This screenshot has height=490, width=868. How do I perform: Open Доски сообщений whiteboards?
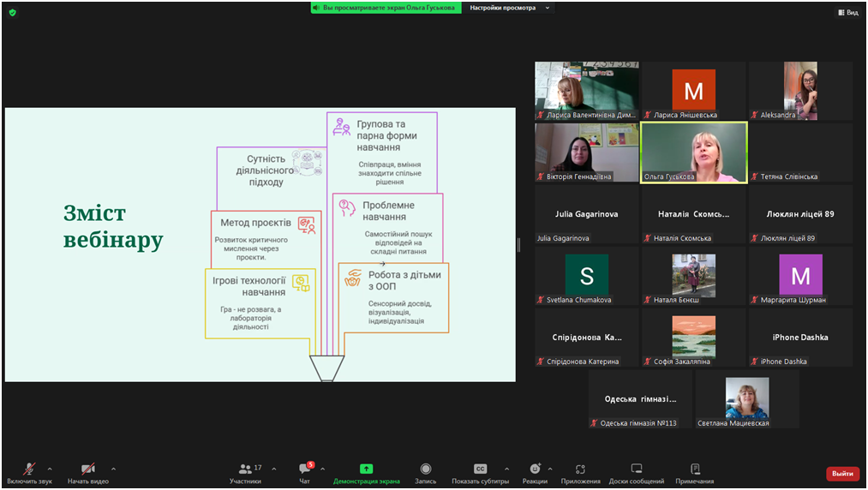[x=636, y=469]
